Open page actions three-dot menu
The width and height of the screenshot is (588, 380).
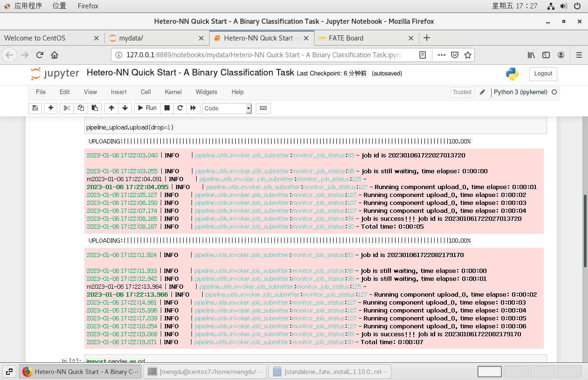click(x=442, y=55)
